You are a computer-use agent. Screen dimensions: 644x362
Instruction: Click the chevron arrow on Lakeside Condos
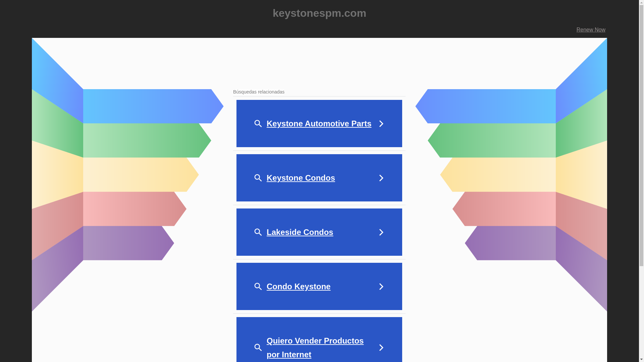pos(381,232)
